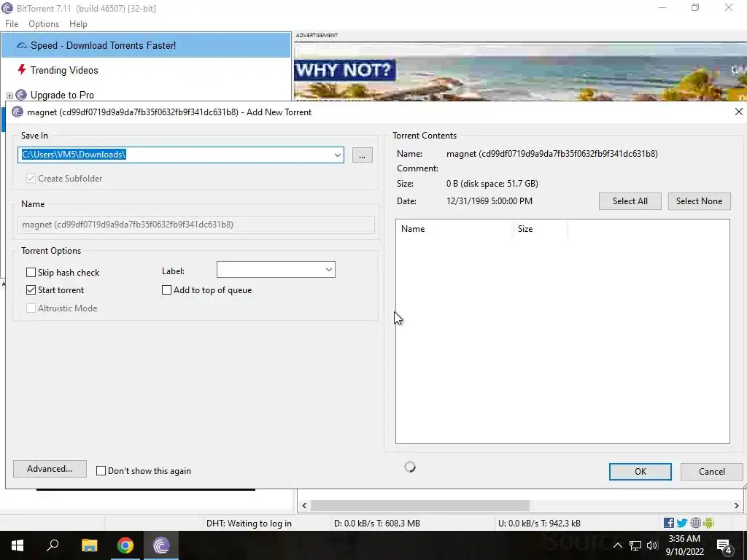This screenshot has height=560, width=747.
Task: Click the Upgrade to Pro icon
Action: click(x=21, y=95)
